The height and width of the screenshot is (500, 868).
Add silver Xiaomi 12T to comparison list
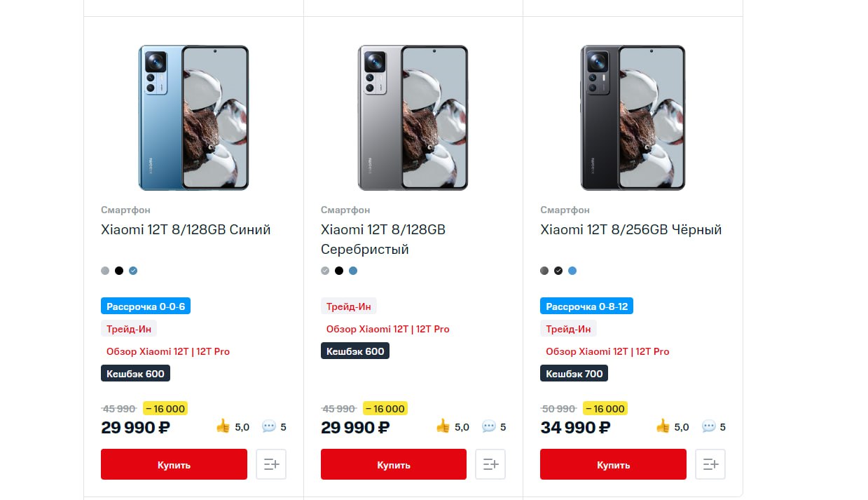click(490, 464)
